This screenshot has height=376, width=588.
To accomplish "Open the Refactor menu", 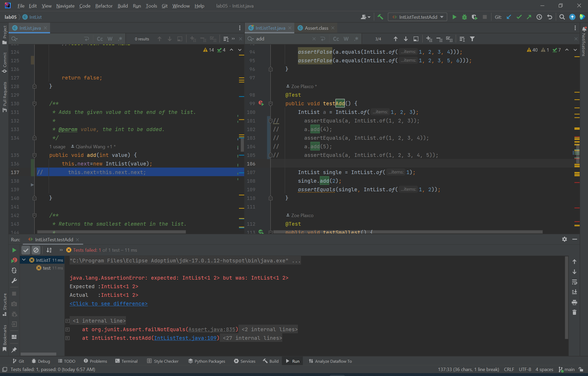I will point(104,6).
